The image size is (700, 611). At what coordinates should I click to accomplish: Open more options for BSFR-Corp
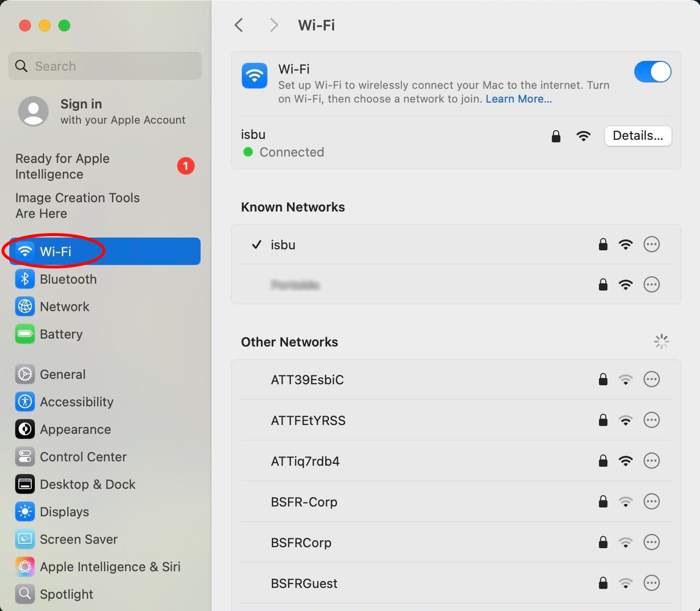[651, 502]
